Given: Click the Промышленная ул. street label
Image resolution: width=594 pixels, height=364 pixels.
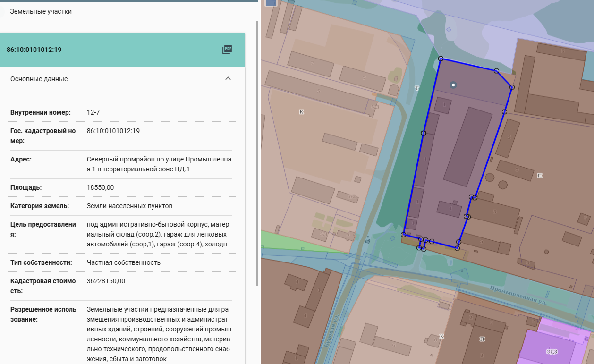Looking at the screenshot, I should click(x=518, y=296).
